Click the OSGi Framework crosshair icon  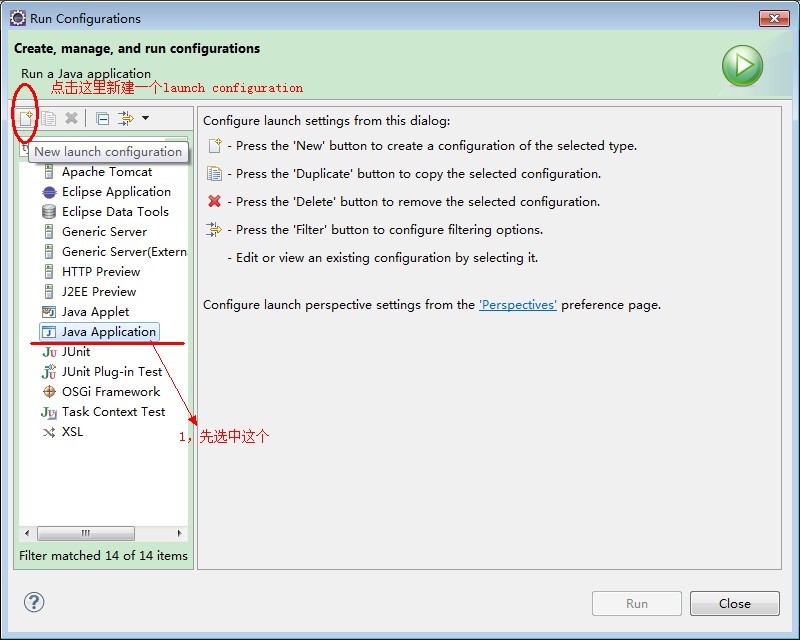click(49, 391)
